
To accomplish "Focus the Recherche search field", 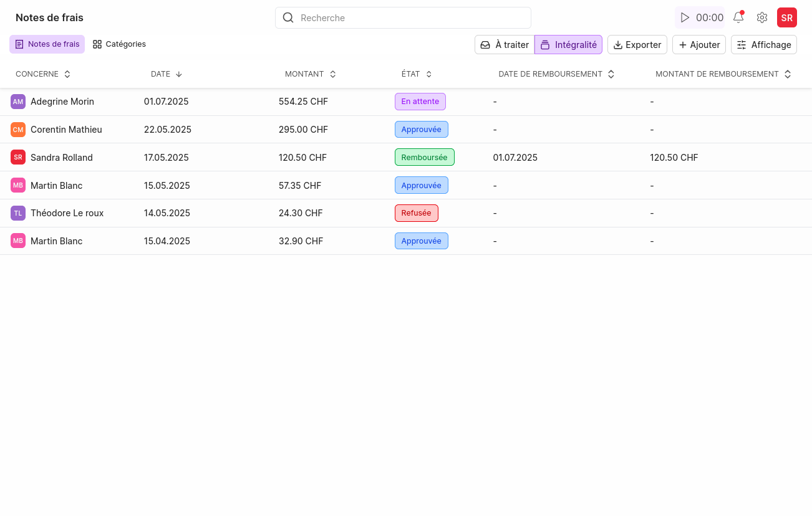I will coord(412,17).
